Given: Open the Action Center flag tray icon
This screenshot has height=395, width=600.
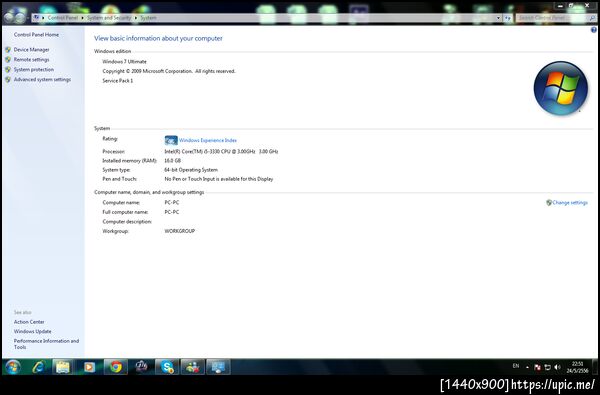Looking at the screenshot, I should [537, 367].
